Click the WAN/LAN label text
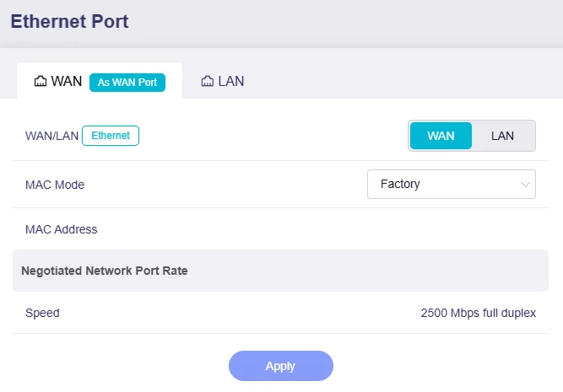The width and height of the screenshot is (563, 392). pyautogui.click(x=52, y=136)
